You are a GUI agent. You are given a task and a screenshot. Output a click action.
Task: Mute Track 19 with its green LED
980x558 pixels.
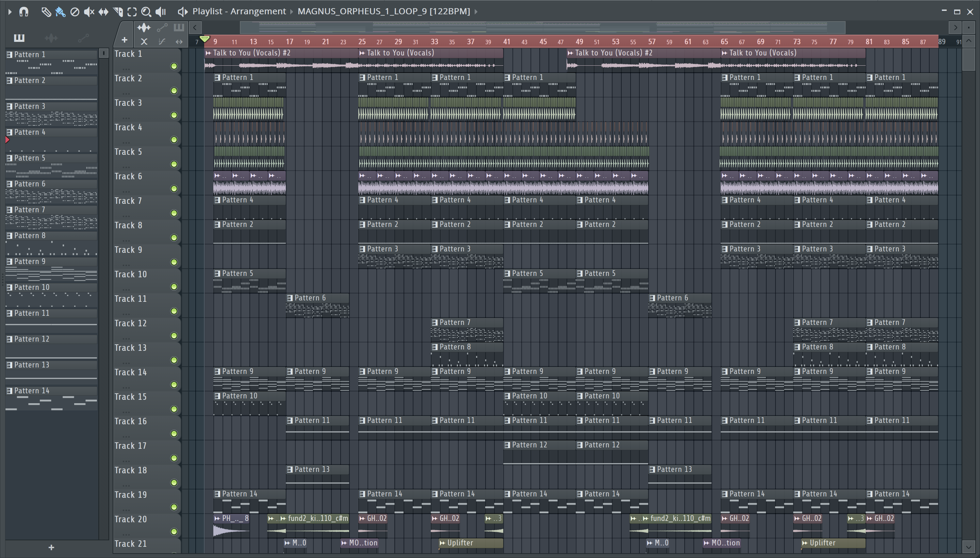(x=174, y=507)
